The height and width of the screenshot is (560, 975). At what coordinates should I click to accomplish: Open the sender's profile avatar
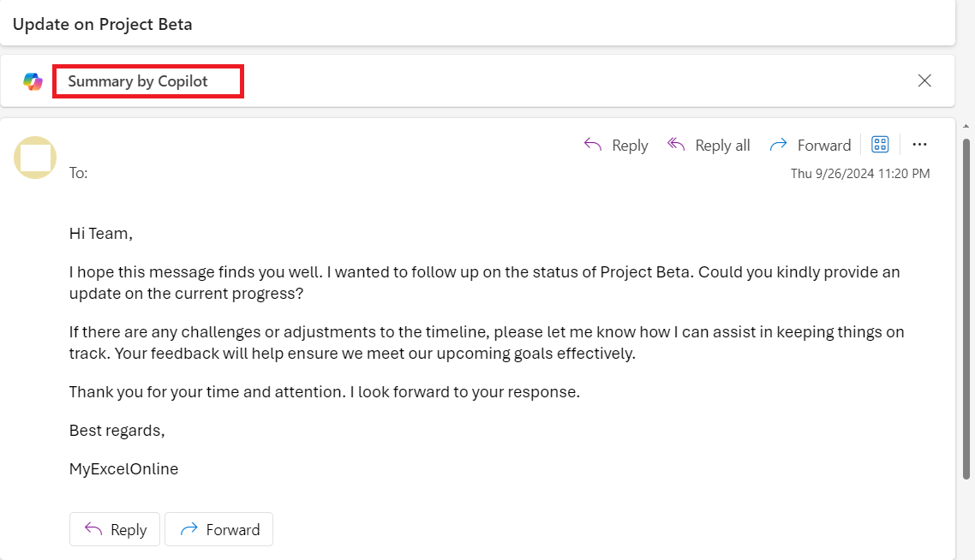pyautogui.click(x=35, y=158)
